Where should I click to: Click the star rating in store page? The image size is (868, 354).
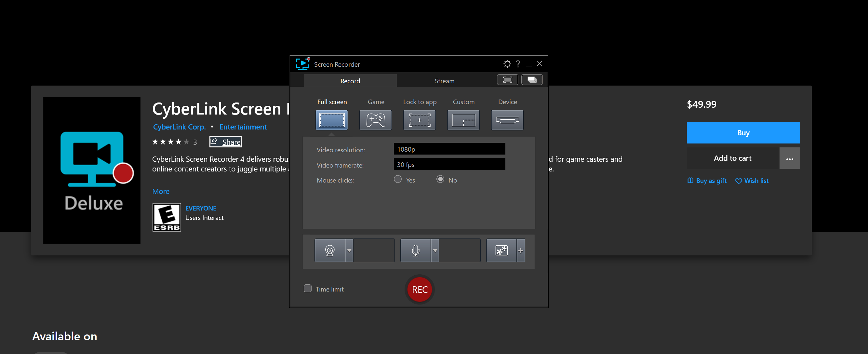170,142
